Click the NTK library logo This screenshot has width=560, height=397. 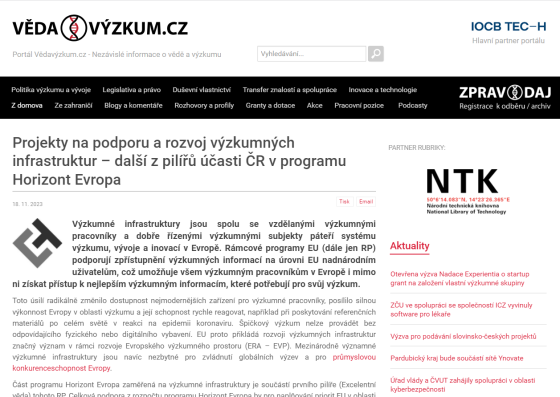pyautogui.click(x=468, y=191)
